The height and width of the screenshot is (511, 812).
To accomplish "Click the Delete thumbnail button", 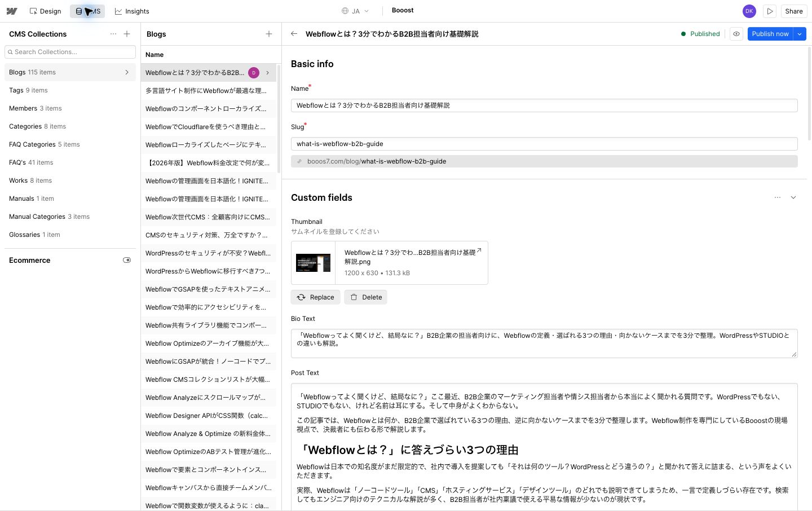I will tap(366, 297).
